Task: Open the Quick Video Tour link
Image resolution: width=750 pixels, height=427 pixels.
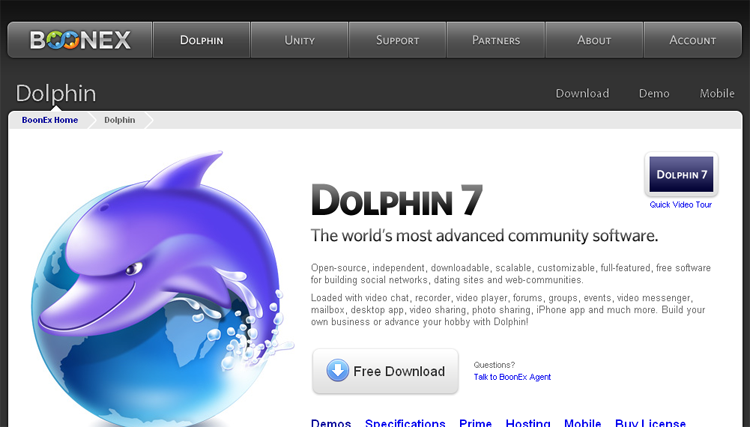Action: [x=680, y=205]
